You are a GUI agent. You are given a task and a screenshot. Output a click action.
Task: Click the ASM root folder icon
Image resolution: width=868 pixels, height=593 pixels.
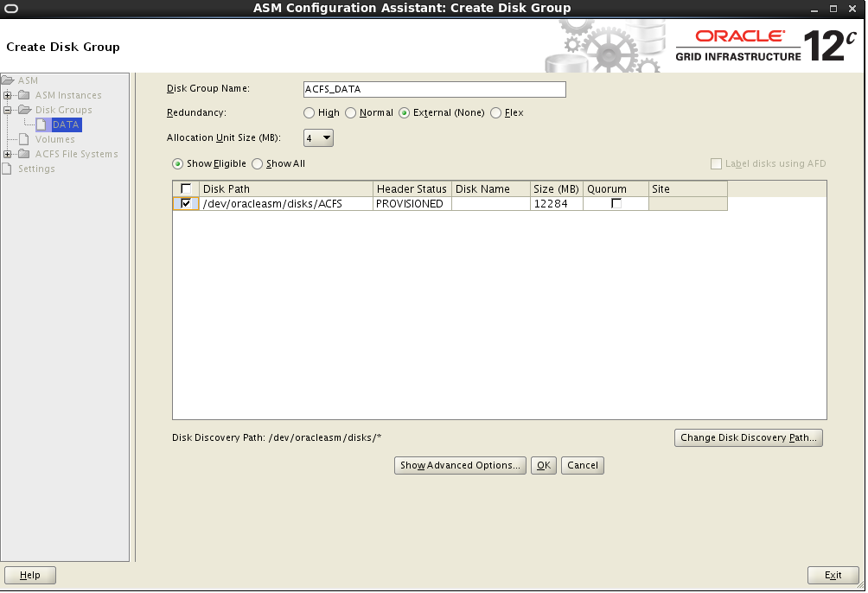pyautogui.click(x=8, y=80)
